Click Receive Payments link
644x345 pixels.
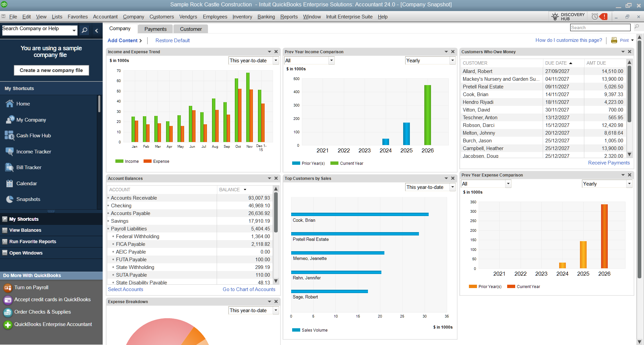(609, 163)
